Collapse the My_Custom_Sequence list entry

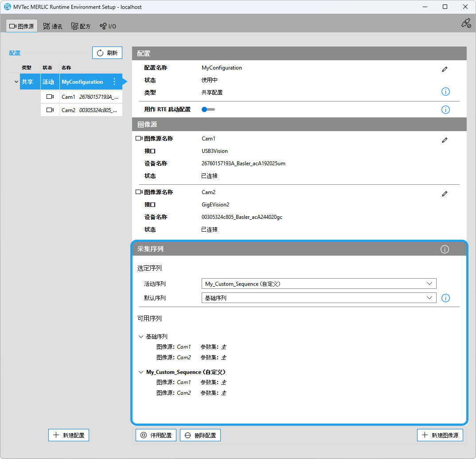[x=141, y=372]
